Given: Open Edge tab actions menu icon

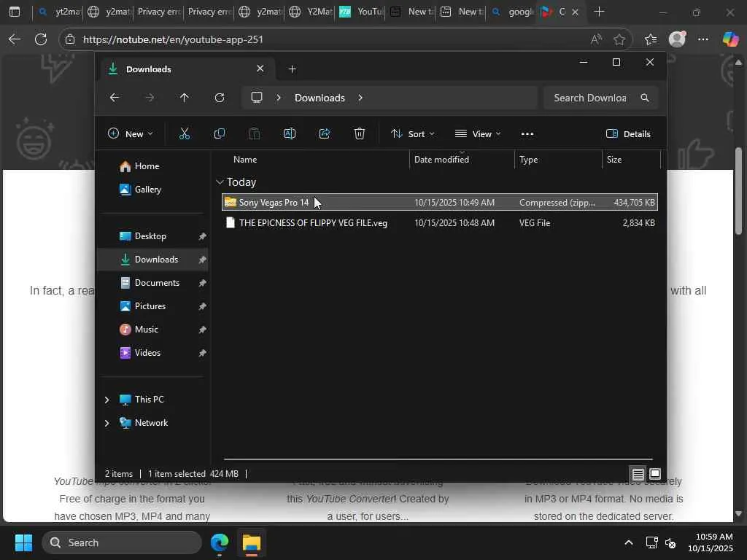Looking at the screenshot, I should click(x=15, y=12).
